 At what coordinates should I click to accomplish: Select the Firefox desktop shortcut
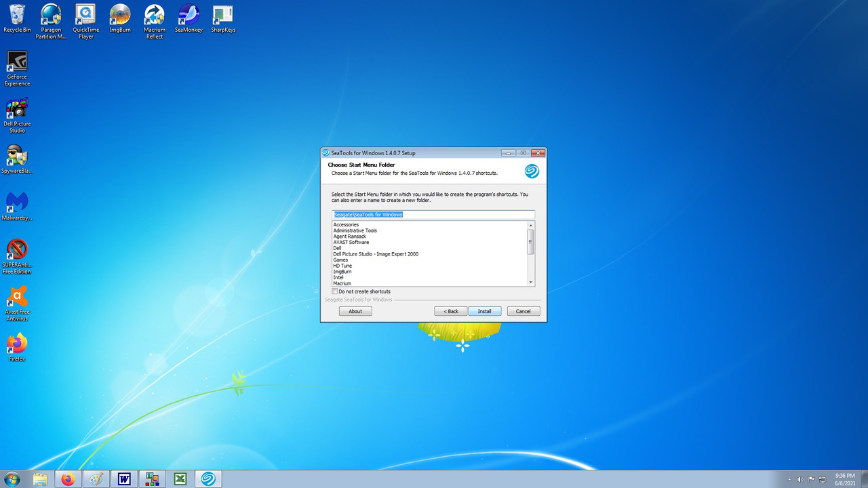click(17, 347)
